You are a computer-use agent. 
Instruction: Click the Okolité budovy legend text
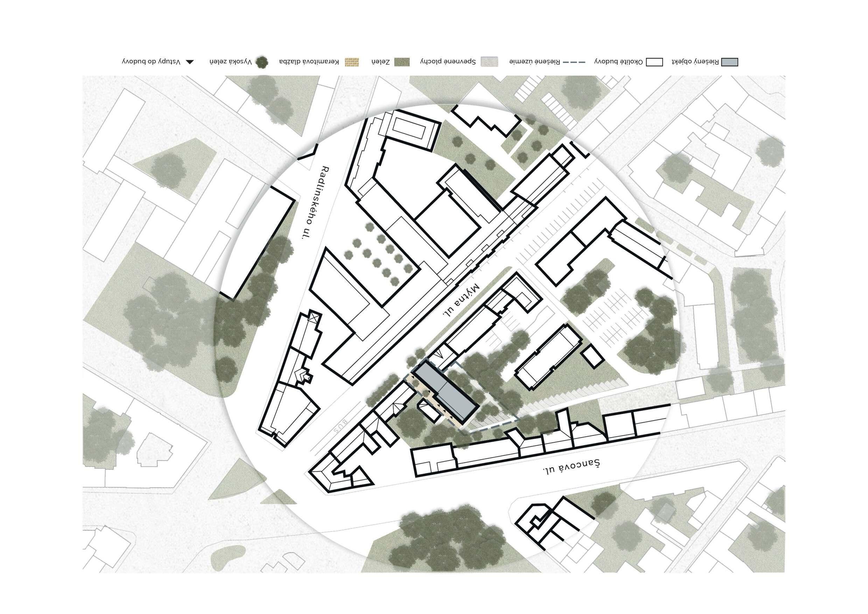(x=618, y=61)
